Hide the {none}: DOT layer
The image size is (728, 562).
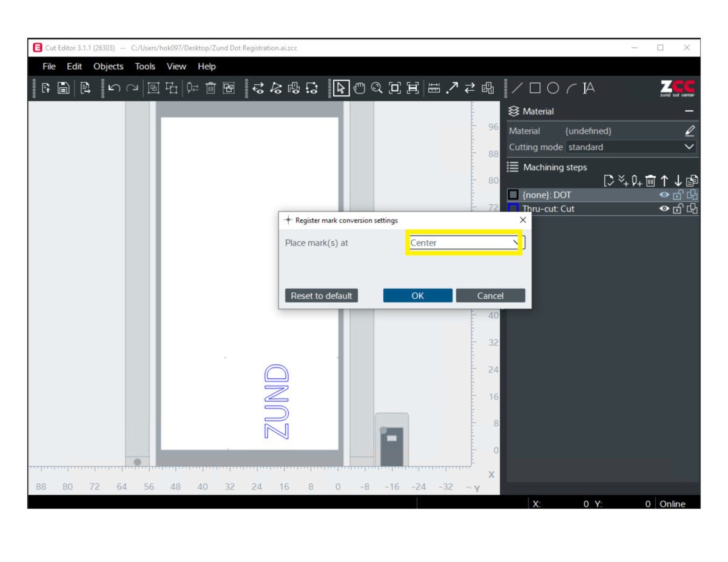click(665, 195)
